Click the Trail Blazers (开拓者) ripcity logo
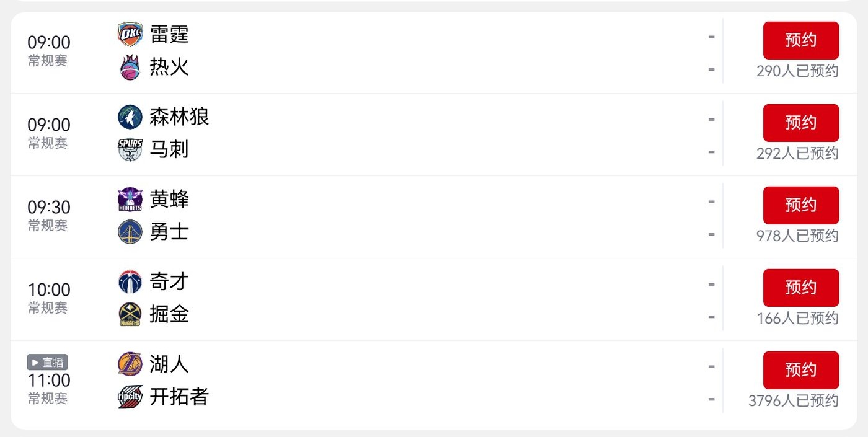This screenshot has width=868, height=437. coord(130,397)
